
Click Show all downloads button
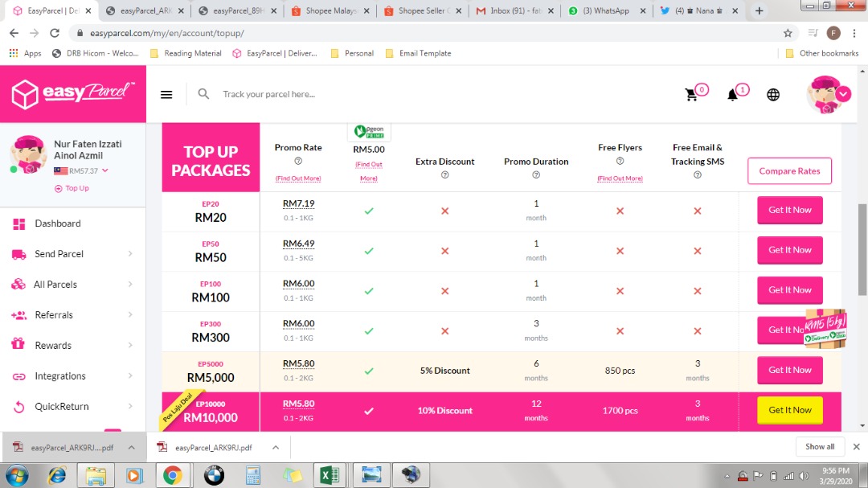coord(820,446)
